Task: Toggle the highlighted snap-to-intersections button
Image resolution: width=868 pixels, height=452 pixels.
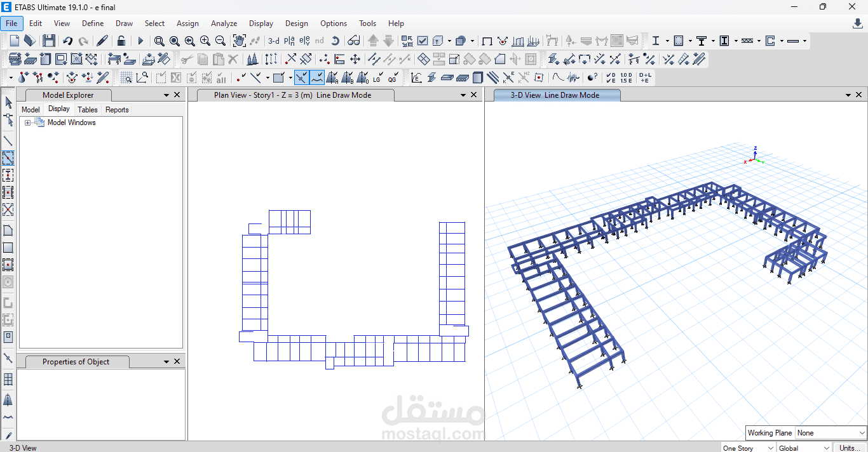Action: click(x=301, y=77)
